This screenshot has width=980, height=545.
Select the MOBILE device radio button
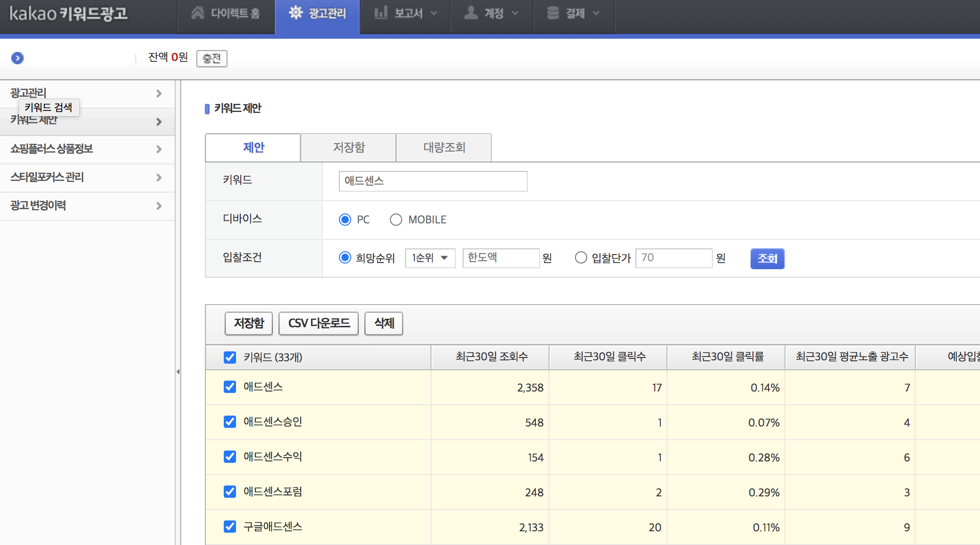pyautogui.click(x=396, y=220)
